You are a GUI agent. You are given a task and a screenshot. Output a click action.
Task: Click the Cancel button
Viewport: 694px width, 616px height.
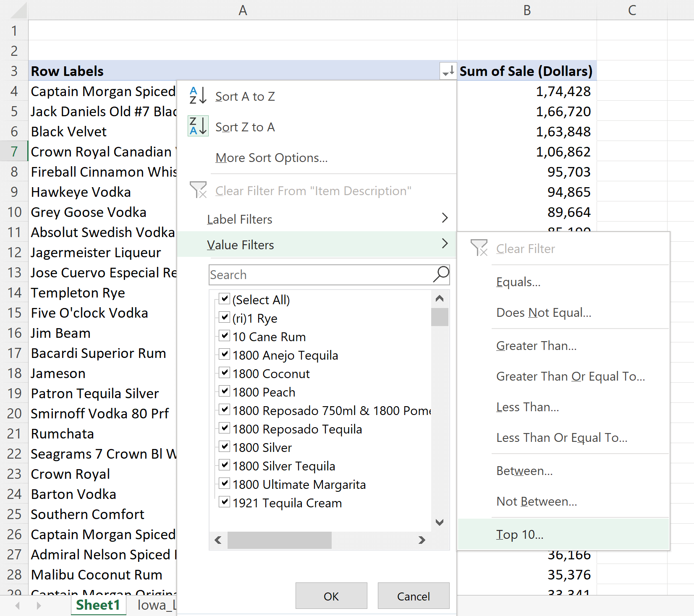[x=414, y=596]
